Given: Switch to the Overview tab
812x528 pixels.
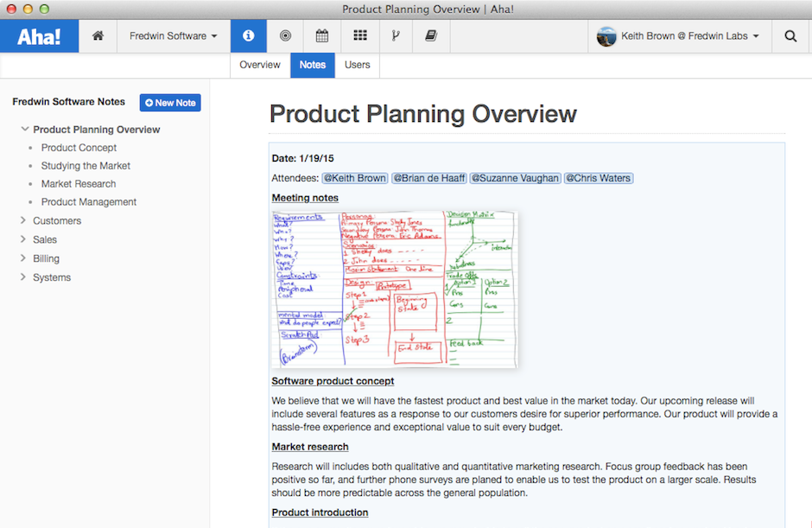Looking at the screenshot, I should click(258, 64).
